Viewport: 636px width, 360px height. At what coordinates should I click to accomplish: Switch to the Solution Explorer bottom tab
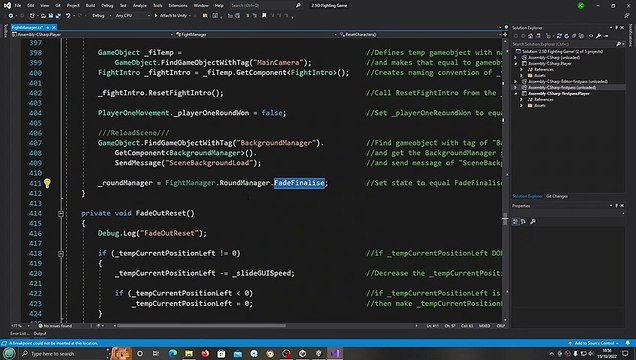click(527, 196)
